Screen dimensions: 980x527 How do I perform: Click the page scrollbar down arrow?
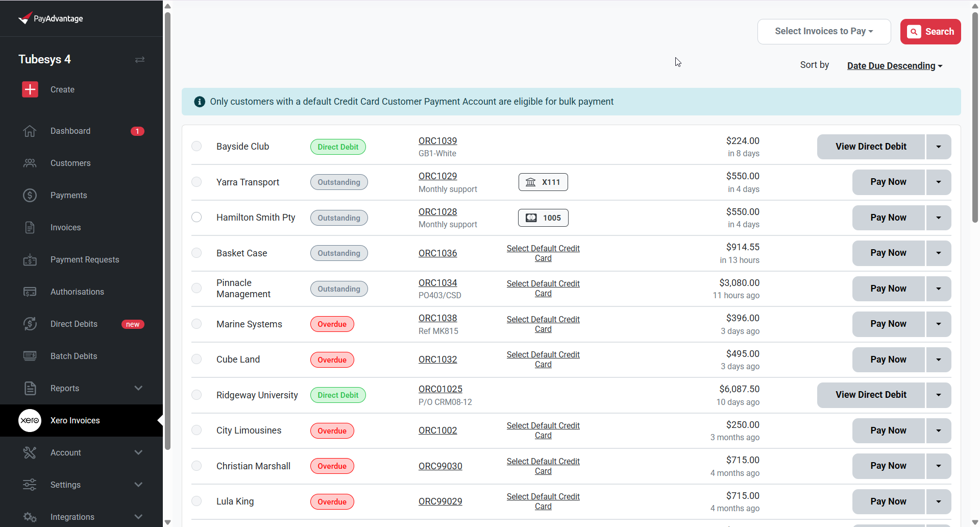(x=975, y=522)
